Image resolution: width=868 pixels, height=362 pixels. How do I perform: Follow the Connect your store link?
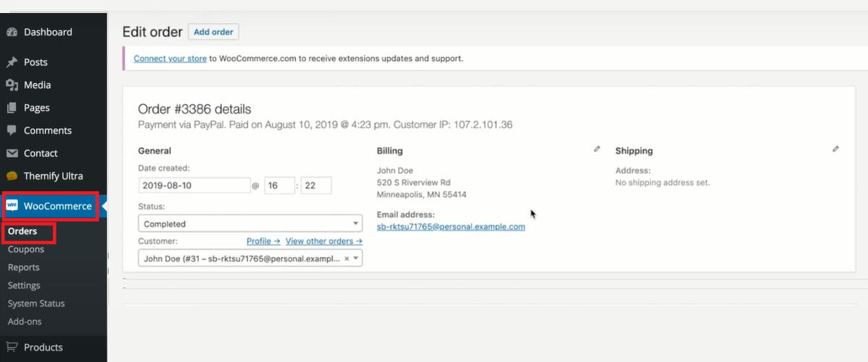[x=171, y=58]
